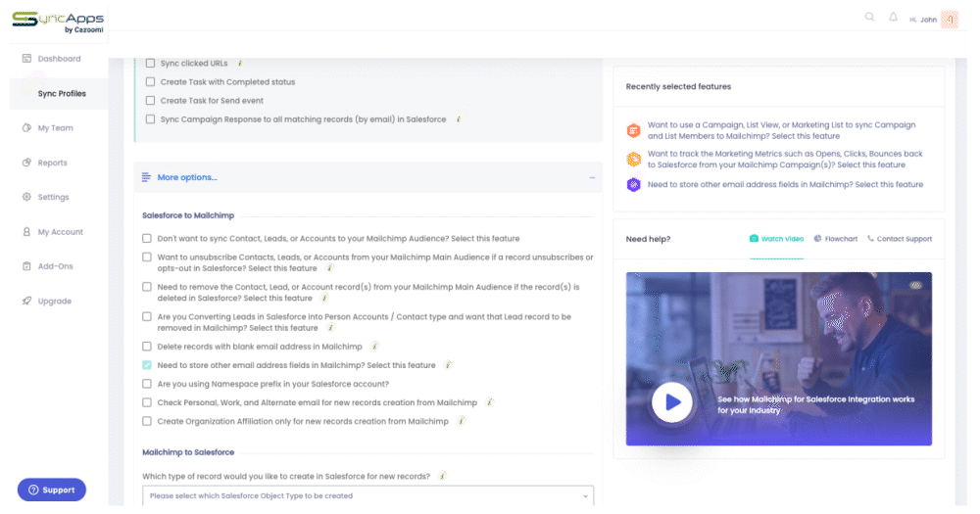Click info icon beside Converting Leads option
Viewport: 980px width, 514px height.
[331, 328]
